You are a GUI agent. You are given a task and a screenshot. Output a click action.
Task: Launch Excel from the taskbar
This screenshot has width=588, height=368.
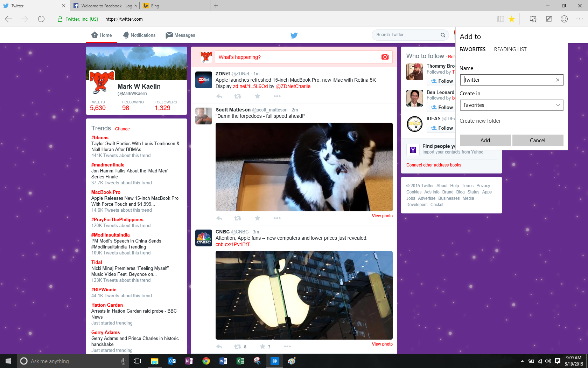(x=240, y=361)
